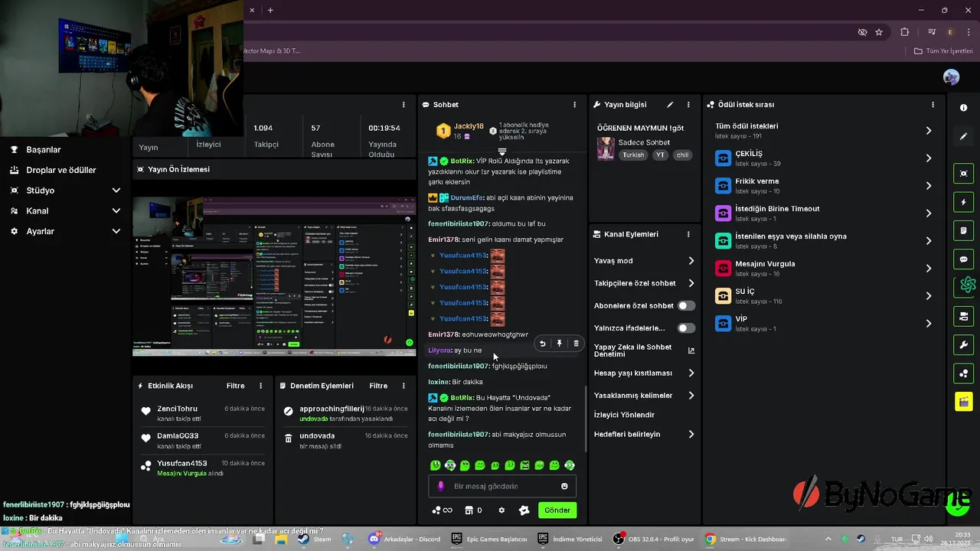
Task: Toggle moderation actions document icon in sidebar
Action: click(963, 230)
